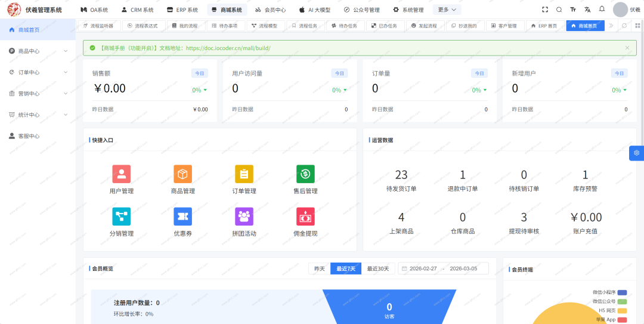Open the 待办任务 tab
This screenshot has width=644, height=324.
pos(345,26)
